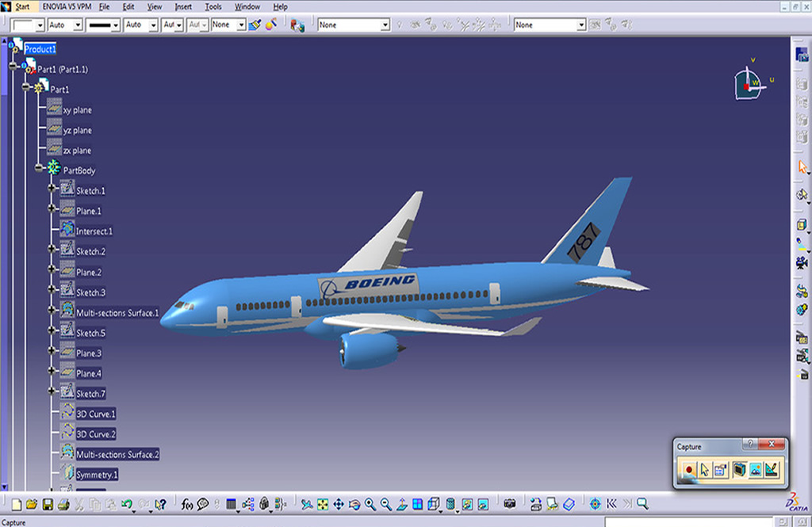The image size is (812, 527).
Task: Pick Select mode arrow in Capture dialog
Action: 704,470
